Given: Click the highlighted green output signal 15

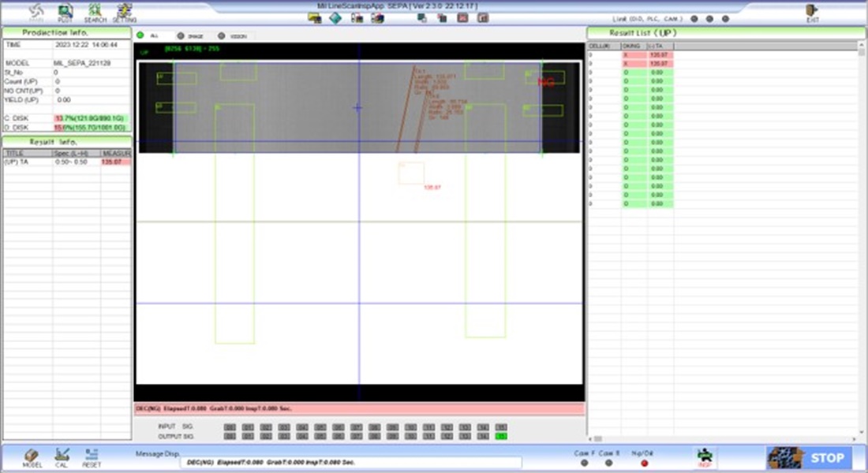Looking at the screenshot, I should point(502,436).
